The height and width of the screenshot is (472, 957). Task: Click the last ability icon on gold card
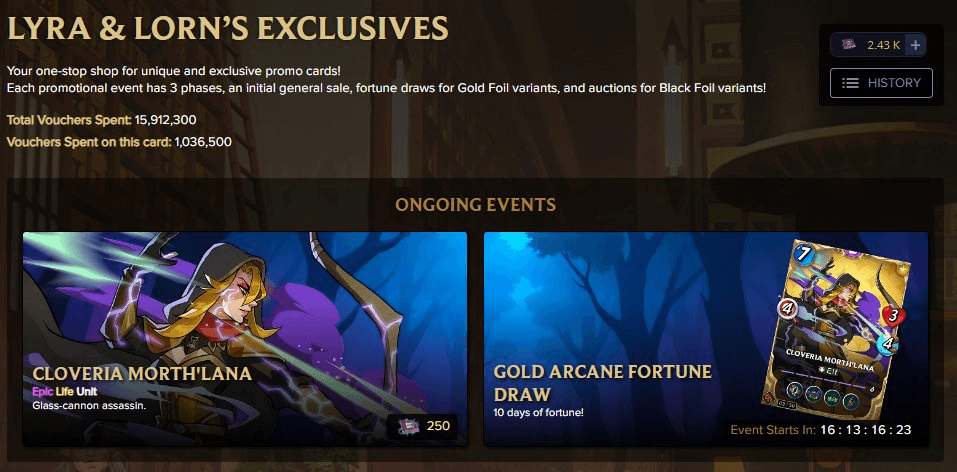tap(851, 402)
